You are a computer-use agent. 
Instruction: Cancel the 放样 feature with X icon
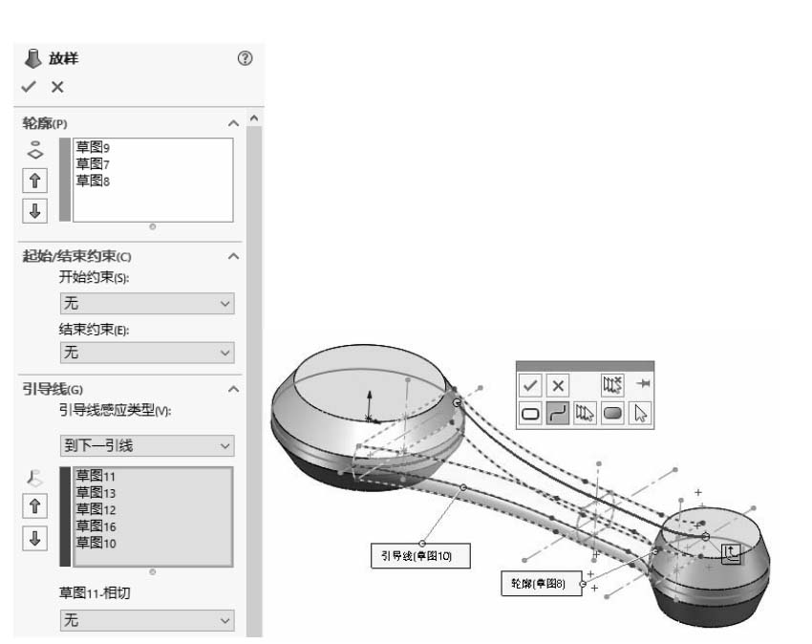click(x=55, y=88)
